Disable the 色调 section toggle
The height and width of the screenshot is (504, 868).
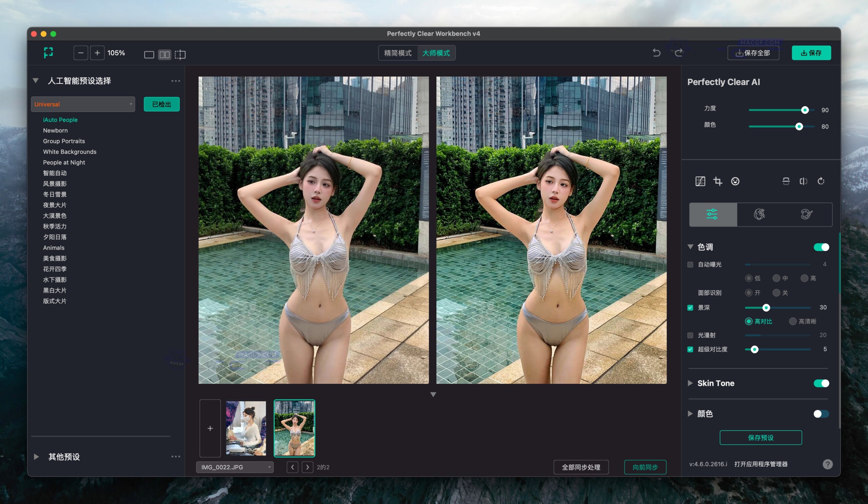tap(821, 247)
